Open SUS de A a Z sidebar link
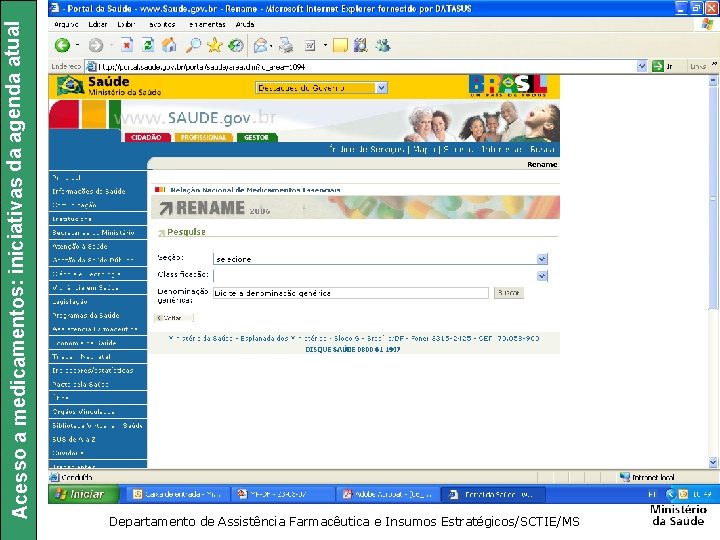Image resolution: width=720 pixels, height=540 pixels. coord(73,439)
